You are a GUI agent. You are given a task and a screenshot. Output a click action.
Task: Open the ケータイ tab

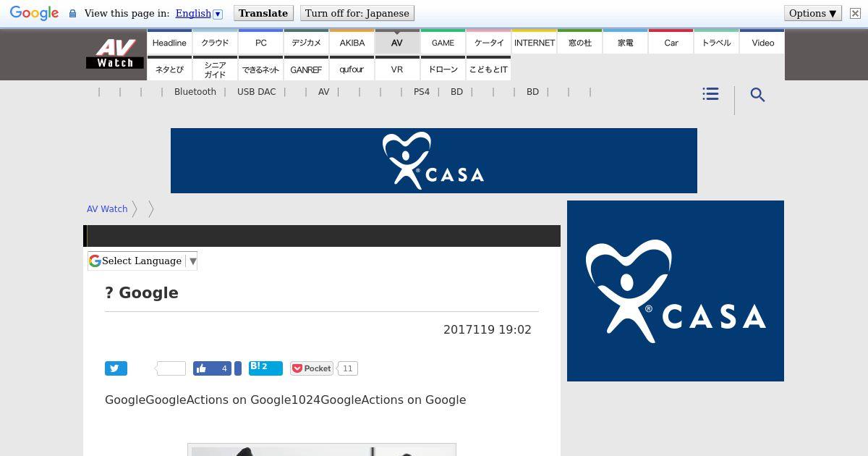[489, 42]
